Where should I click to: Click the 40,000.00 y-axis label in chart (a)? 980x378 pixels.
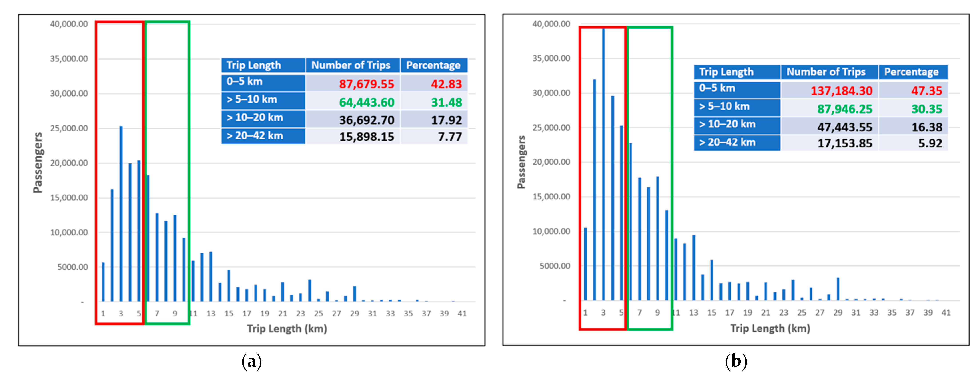(x=69, y=24)
